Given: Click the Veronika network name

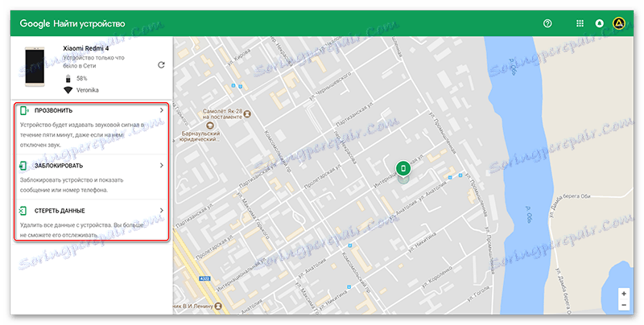Looking at the screenshot, I should tap(88, 90).
